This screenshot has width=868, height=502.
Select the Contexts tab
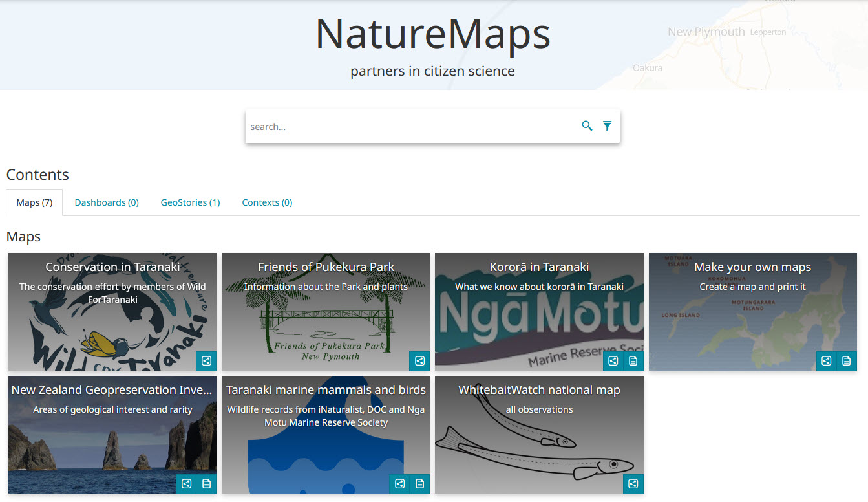tap(267, 202)
